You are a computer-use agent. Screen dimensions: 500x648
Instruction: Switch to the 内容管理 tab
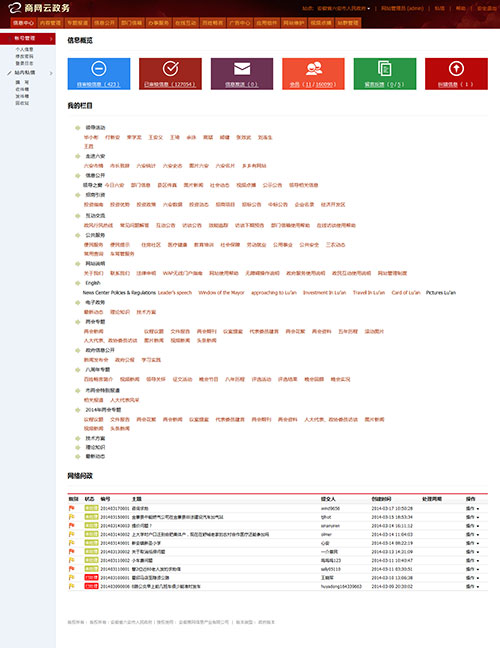(x=50, y=23)
